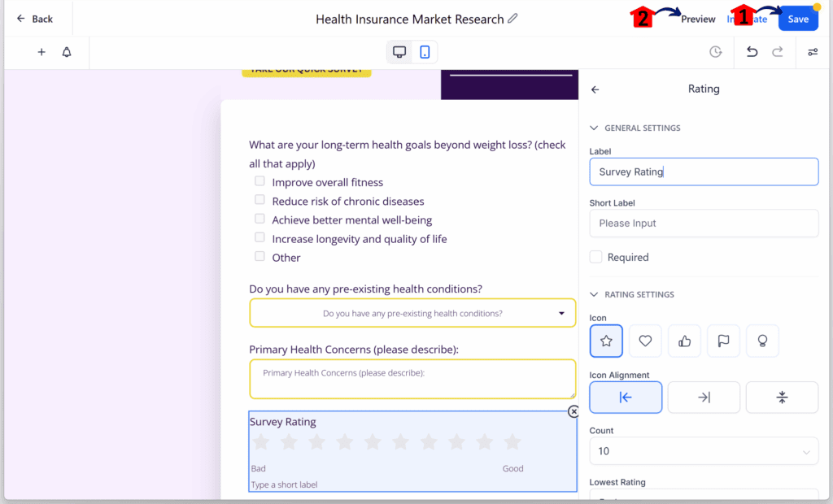Click the Primary Health Concerns question label

tap(354, 350)
